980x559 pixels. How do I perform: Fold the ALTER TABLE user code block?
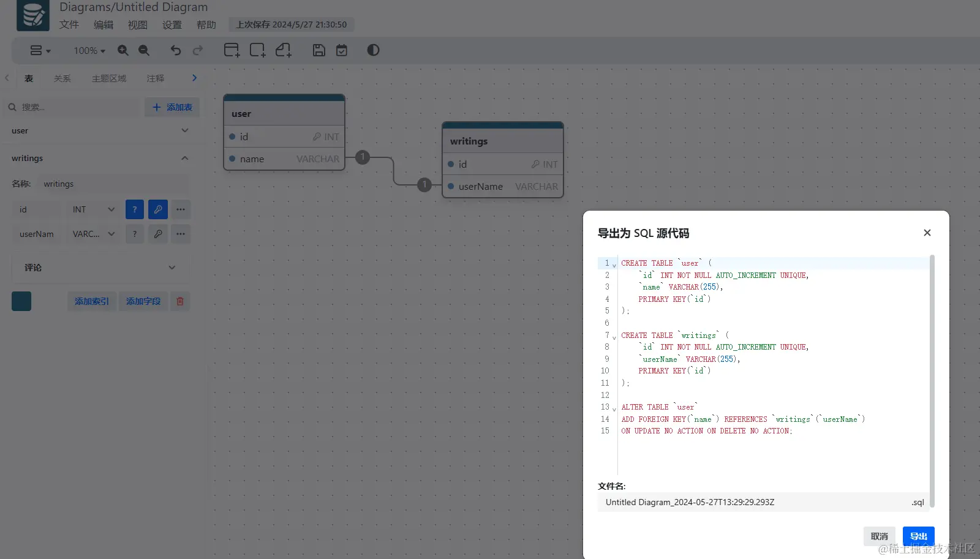614,409
